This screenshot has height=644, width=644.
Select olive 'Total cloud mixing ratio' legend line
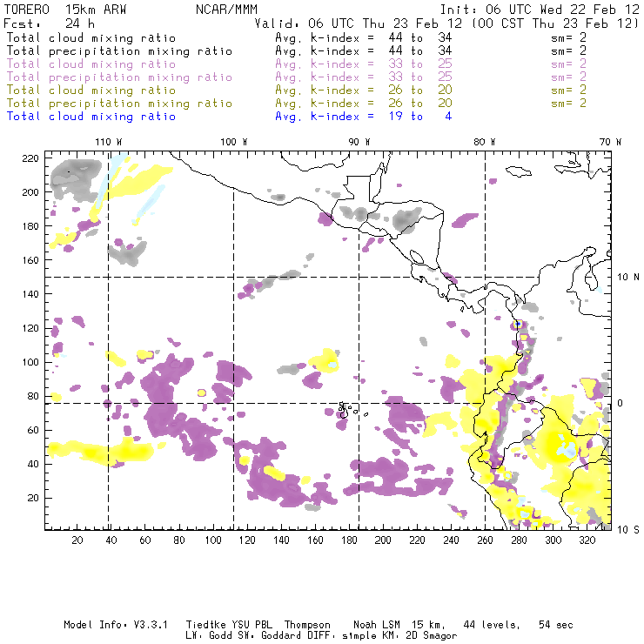pyautogui.click(x=91, y=90)
